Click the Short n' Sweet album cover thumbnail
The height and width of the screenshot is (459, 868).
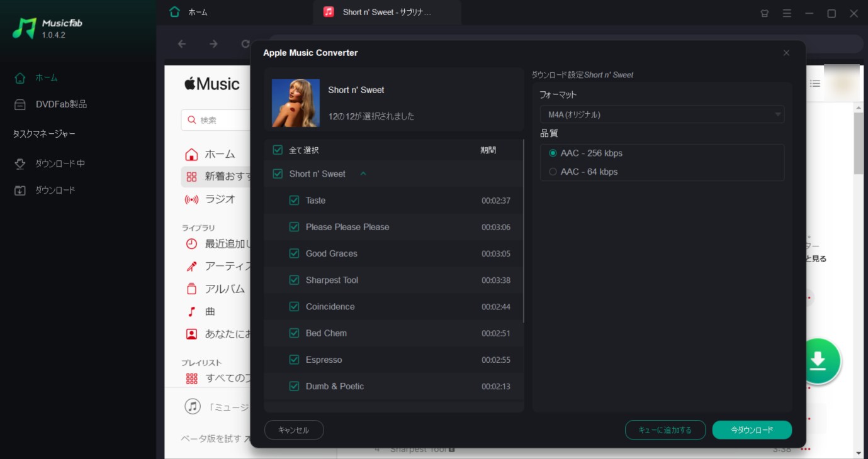point(296,103)
